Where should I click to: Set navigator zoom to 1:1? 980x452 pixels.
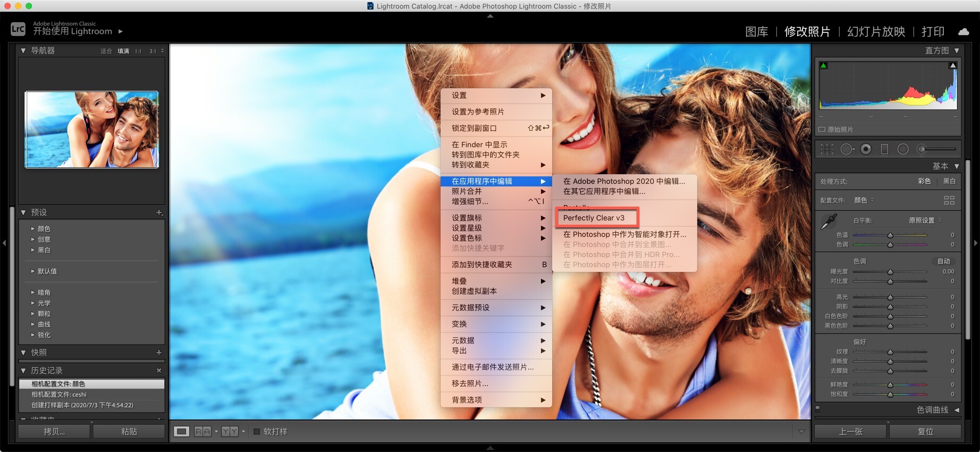pyautogui.click(x=138, y=52)
